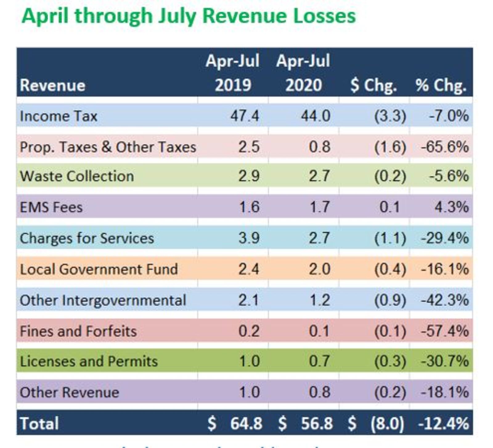Click the percent change -16.1%
This screenshot has width=493, height=448.
tap(445, 269)
